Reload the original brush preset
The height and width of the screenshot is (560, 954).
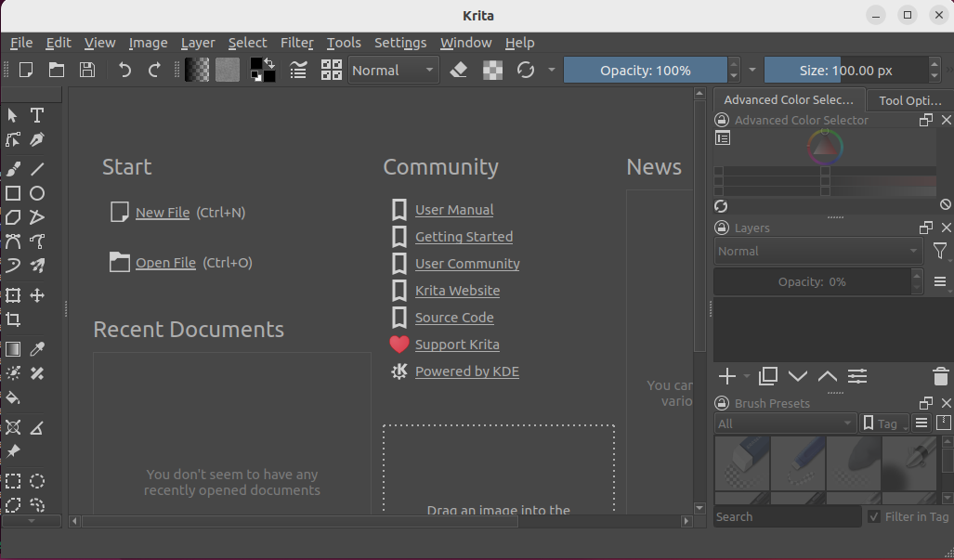[x=526, y=70]
